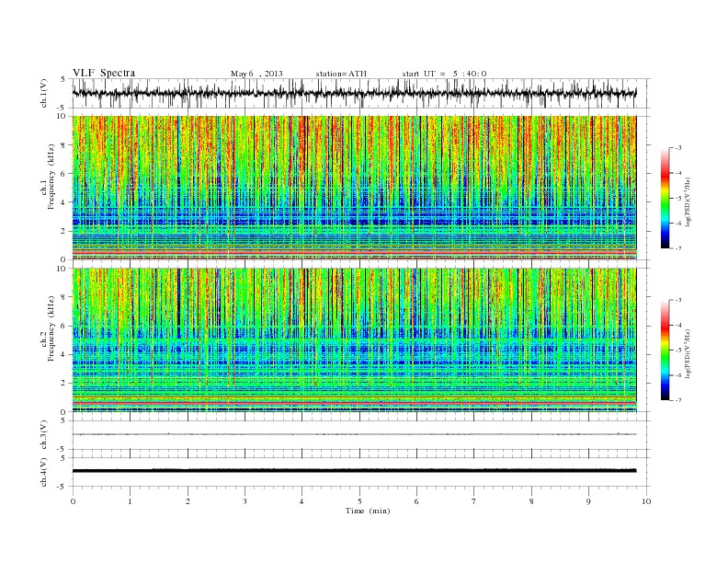728x563 pixels.
Task: Click the '2' tick on time axis
Action: click(188, 501)
